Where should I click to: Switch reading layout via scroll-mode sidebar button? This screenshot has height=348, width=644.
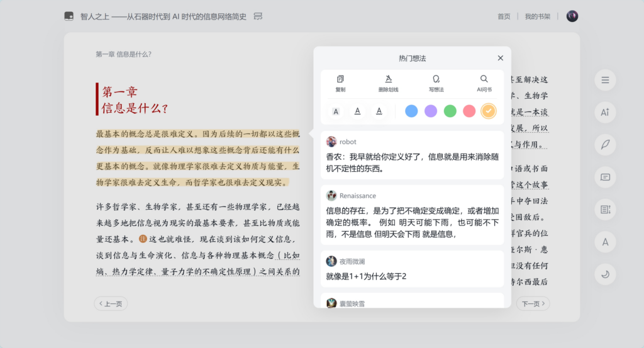click(605, 210)
